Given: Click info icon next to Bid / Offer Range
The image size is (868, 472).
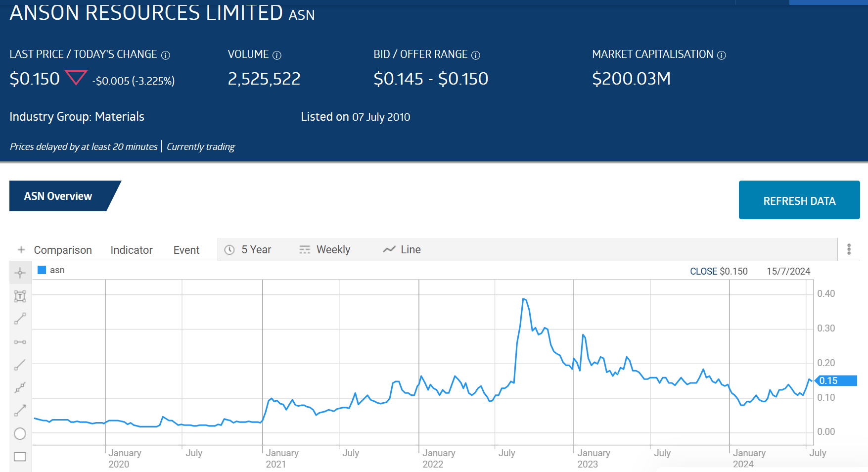Looking at the screenshot, I should tap(476, 55).
